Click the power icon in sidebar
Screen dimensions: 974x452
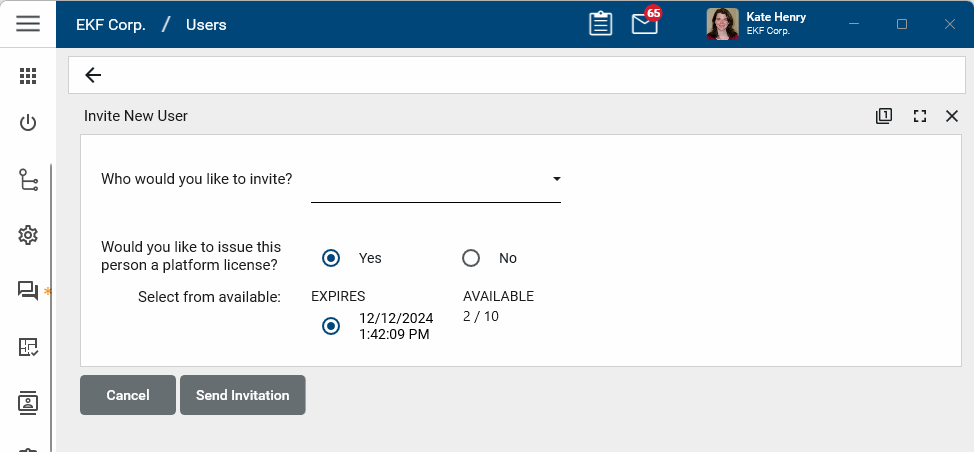pyautogui.click(x=28, y=123)
